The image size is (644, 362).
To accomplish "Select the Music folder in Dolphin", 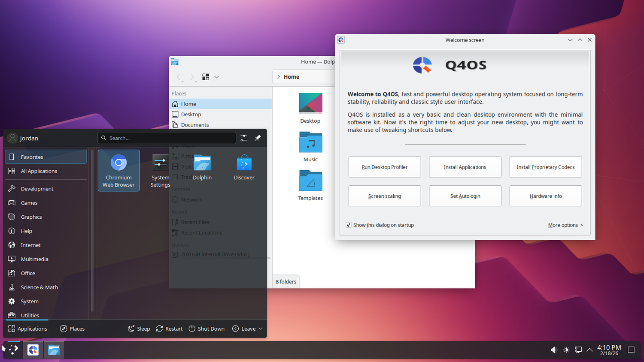I will tap(310, 147).
